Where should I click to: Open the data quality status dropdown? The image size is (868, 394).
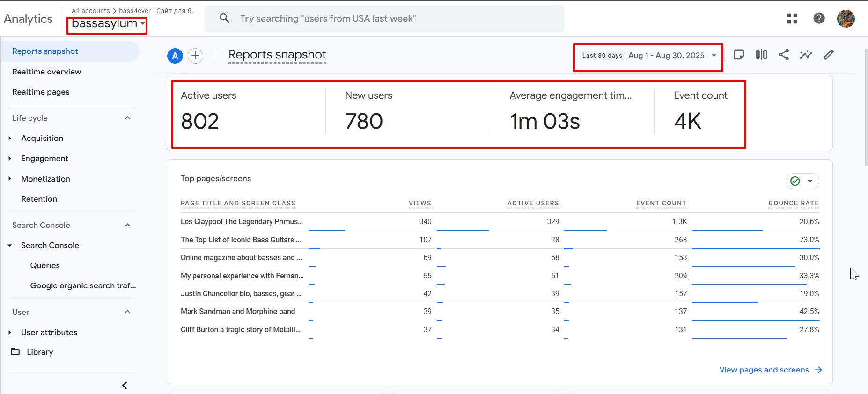pos(802,181)
